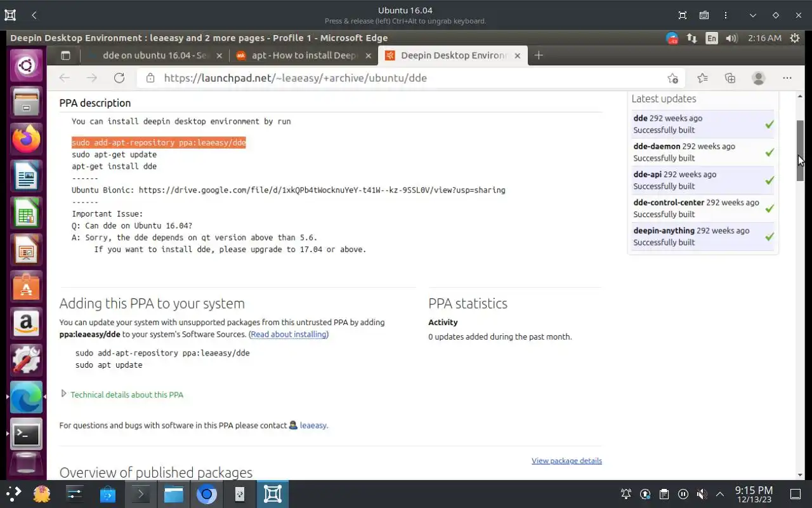This screenshot has width=812, height=508.
Task: Open Ubuntu Software center icon
Action: click(x=26, y=286)
